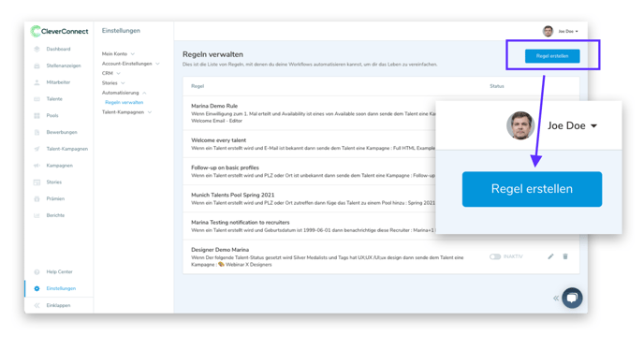Viewport: 644px width, 350px height.
Task: Open the chat bubble widget
Action: [x=572, y=298]
